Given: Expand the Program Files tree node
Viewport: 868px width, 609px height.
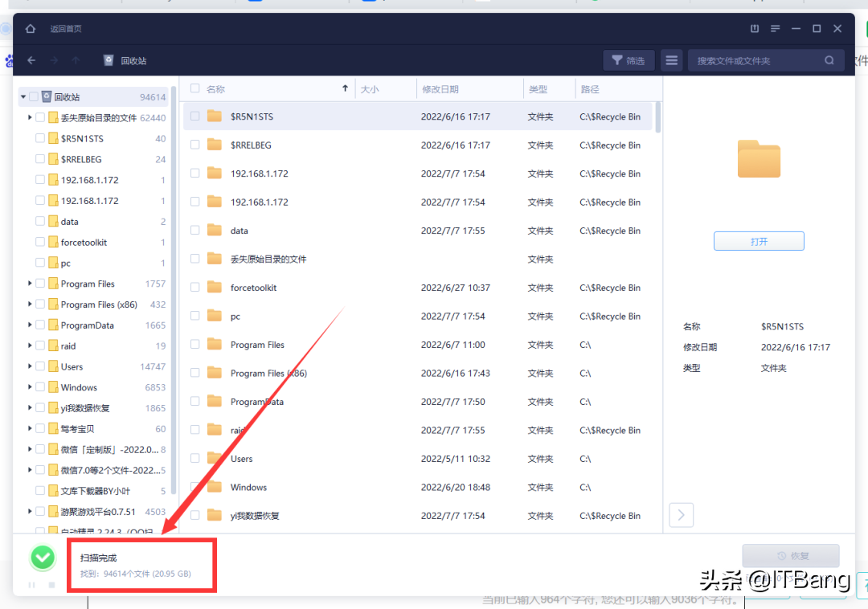Looking at the screenshot, I should click(x=30, y=284).
